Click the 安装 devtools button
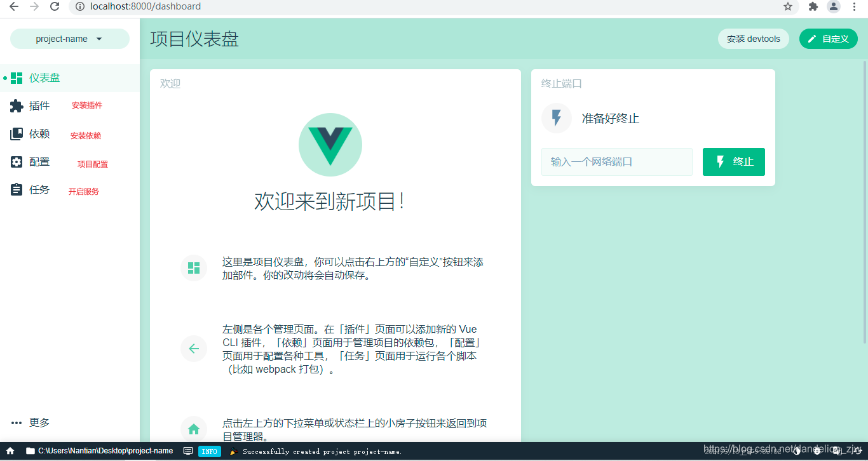This screenshot has width=868, height=461. click(x=754, y=39)
